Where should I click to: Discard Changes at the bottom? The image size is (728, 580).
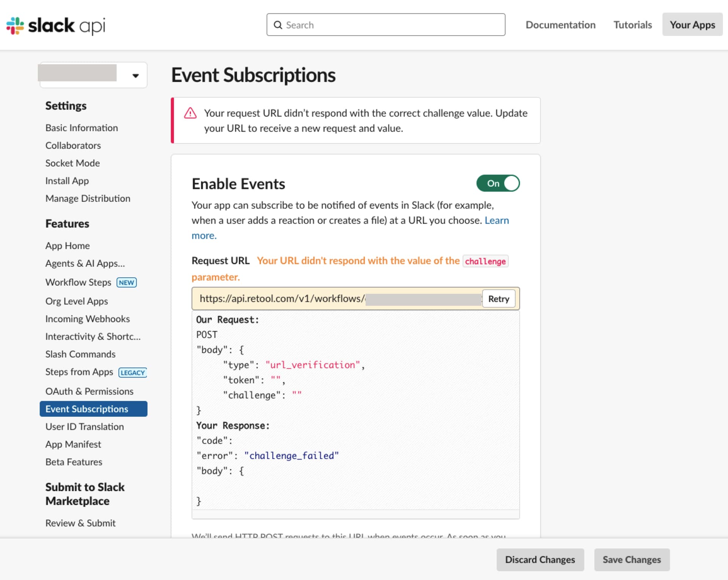click(540, 560)
